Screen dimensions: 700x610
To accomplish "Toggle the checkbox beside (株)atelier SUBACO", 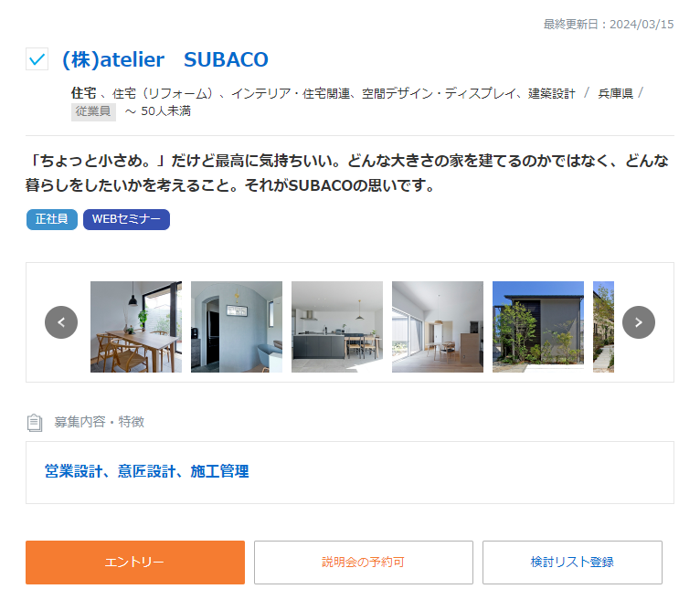I will click(x=37, y=60).
